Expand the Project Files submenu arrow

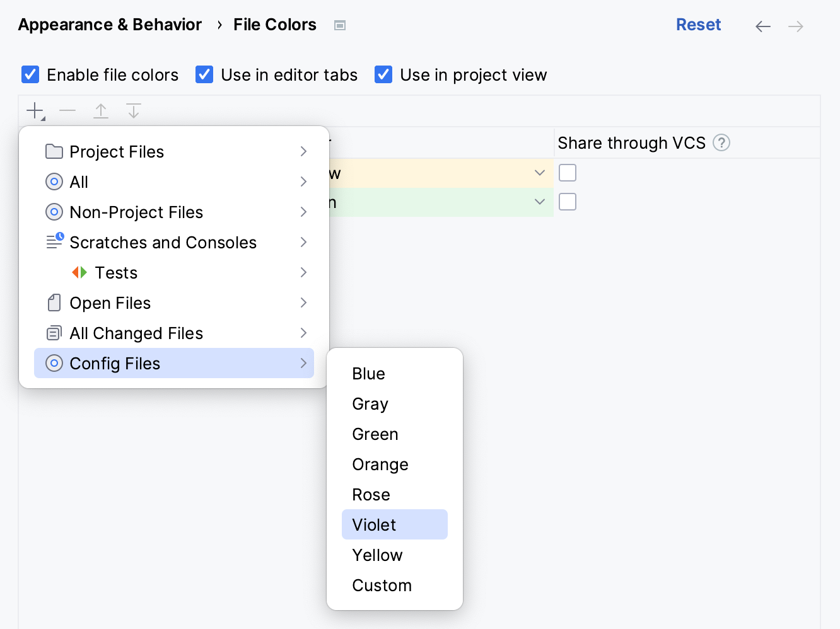click(303, 151)
